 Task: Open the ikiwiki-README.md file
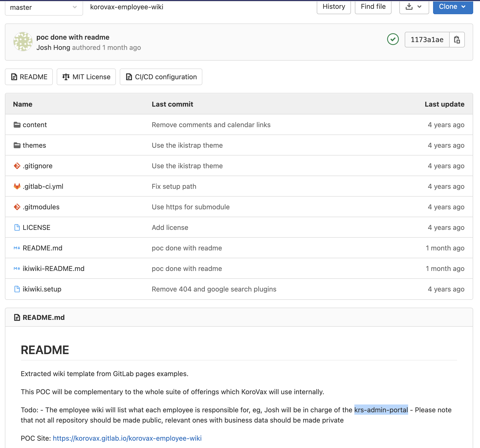pos(54,269)
